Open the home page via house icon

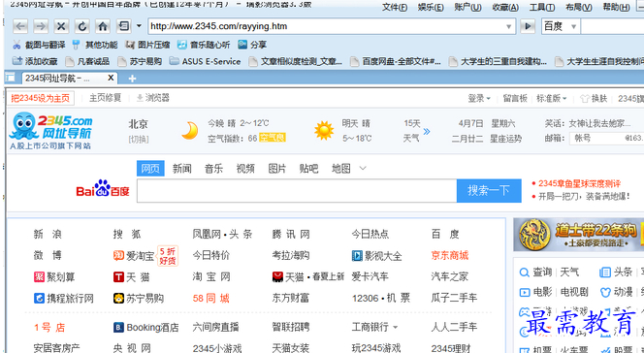[x=102, y=27]
